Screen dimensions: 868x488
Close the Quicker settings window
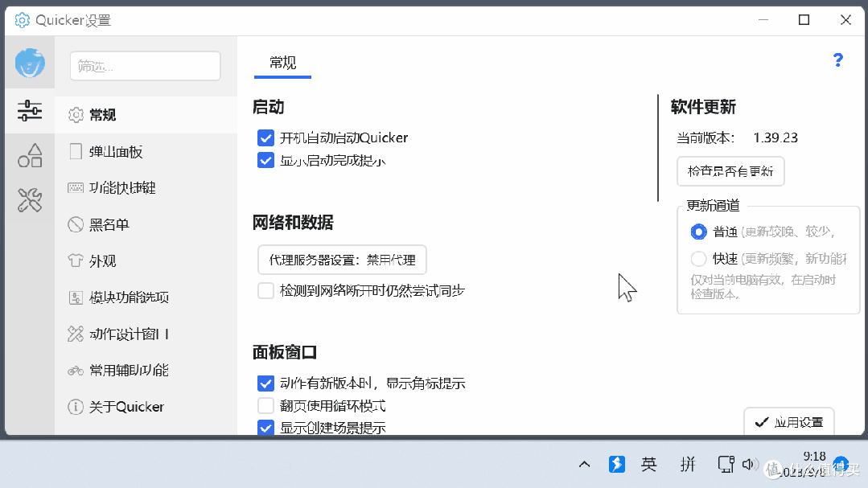click(845, 20)
